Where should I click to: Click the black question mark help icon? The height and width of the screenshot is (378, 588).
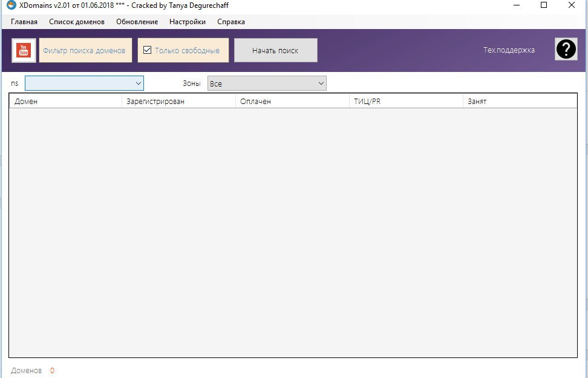tap(566, 49)
